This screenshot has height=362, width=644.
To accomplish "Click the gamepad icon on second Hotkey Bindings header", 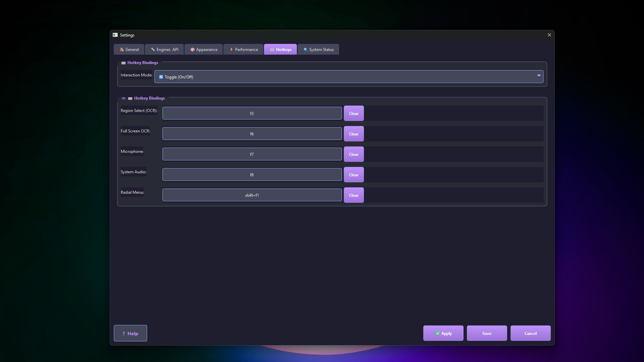I will [x=123, y=99].
